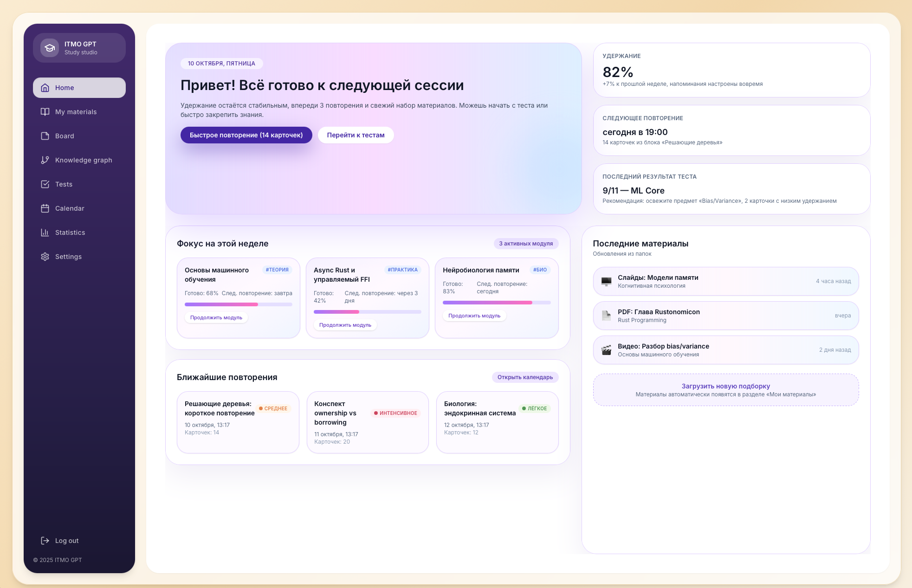The width and height of the screenshot is (912, 588).
Task: Click the Home house icon in sidebar
Action: (x=45, y=88)
